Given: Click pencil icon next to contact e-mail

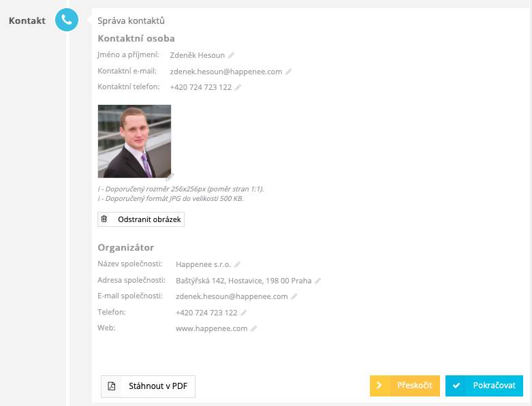Looking at the screenshot, I should pos(288,72).
